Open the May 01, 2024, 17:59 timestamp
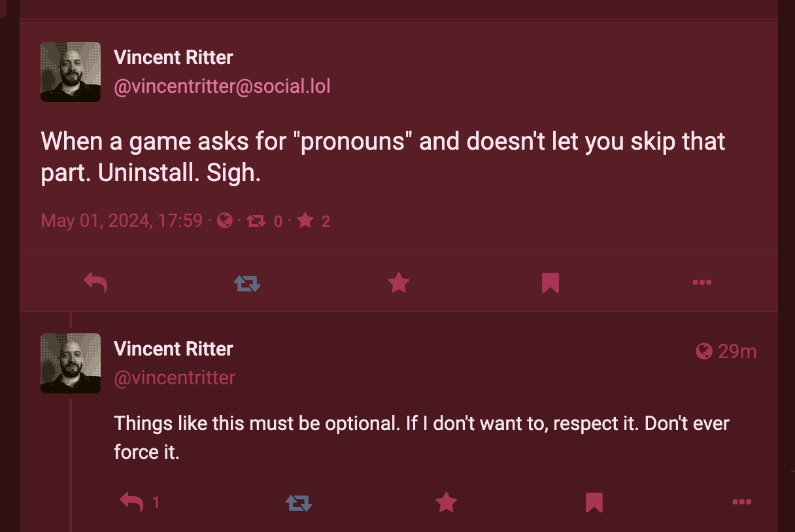The width and height of the screenshot is (795, 532). tap(122, 221)
